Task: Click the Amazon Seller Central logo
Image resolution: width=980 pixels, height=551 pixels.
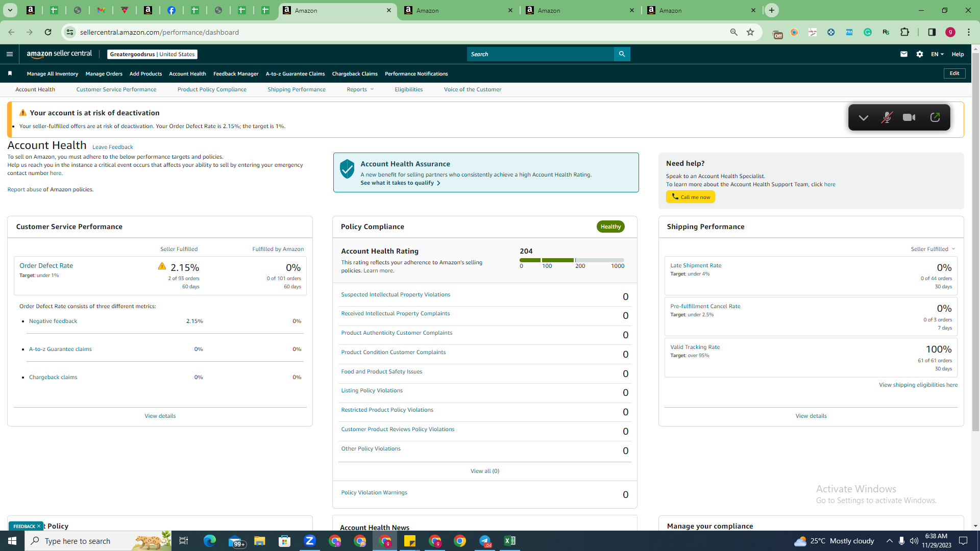Action: [x=59, y=54]
